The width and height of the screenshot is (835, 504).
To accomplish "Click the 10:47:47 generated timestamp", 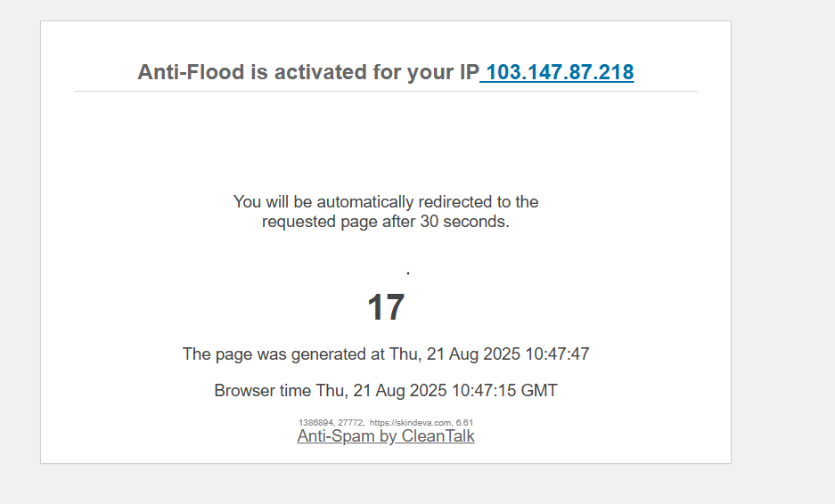I will (557, 354).
